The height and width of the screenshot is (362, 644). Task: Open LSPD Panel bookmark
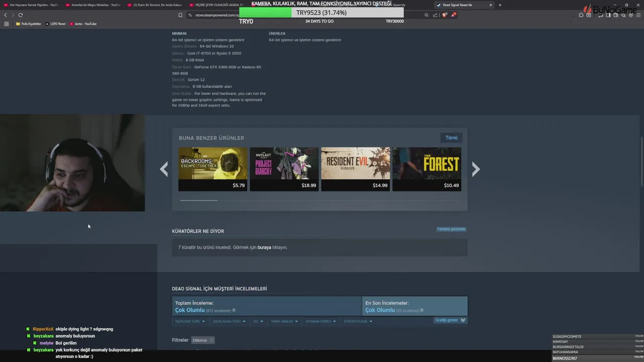[x=55, y=24]
